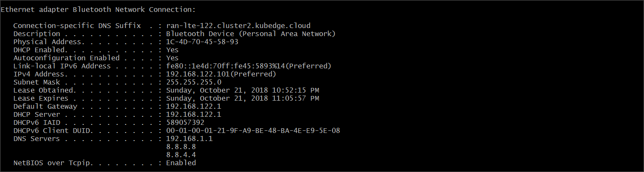Click the Ethernet adapter Bluetooth Network Connection heading
The height and width of the screenshot is (172, 644).
tap(98, 9)
